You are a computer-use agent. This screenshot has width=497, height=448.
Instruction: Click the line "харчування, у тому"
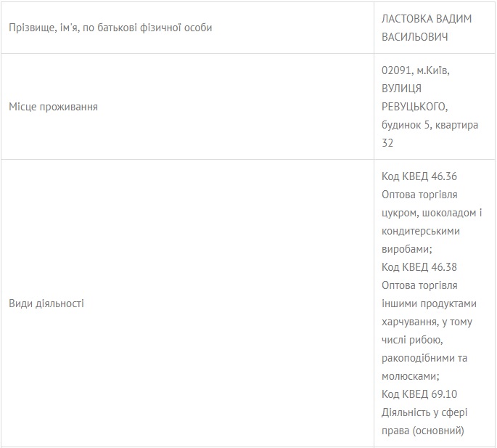point(428,322)
